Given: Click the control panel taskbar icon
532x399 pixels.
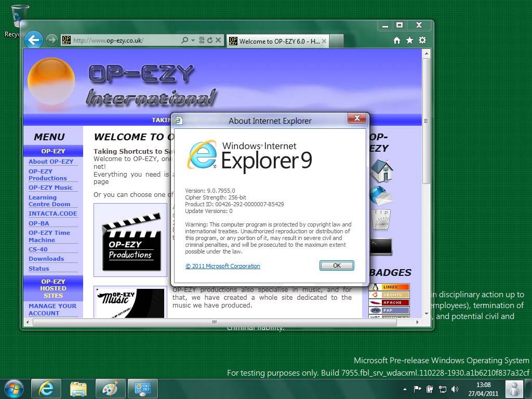Looking at the screenshot, I should (x=143, y=389).
